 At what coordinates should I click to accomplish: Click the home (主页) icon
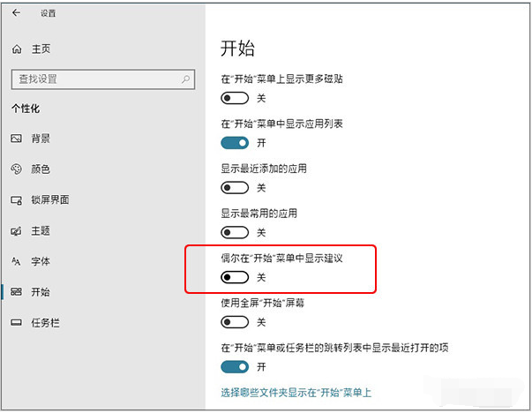pyautogui.click(x=16, y=49)
